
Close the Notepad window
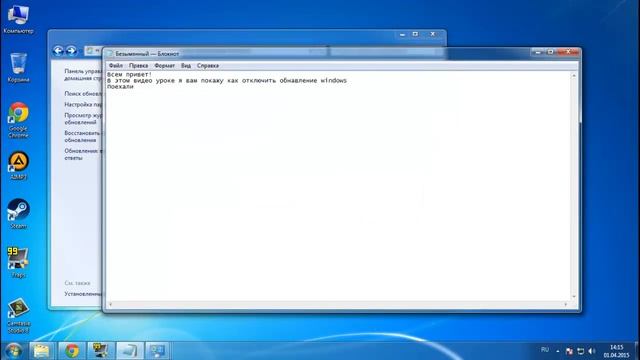(x=568, y=52)
